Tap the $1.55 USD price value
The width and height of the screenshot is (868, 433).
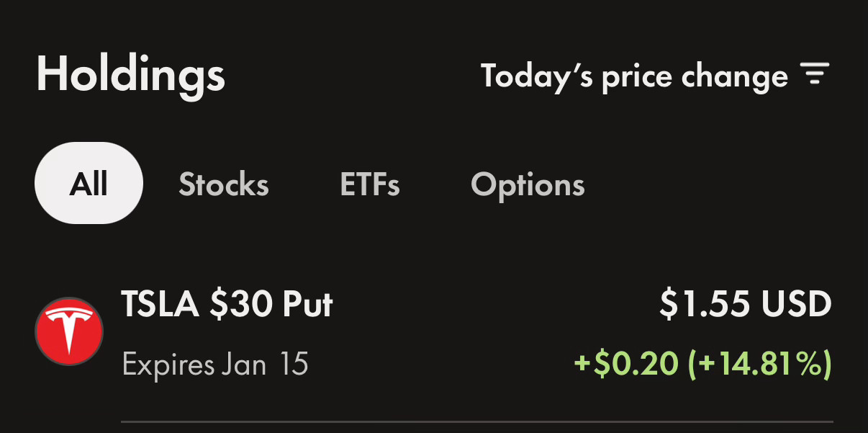tap(746, 305)
